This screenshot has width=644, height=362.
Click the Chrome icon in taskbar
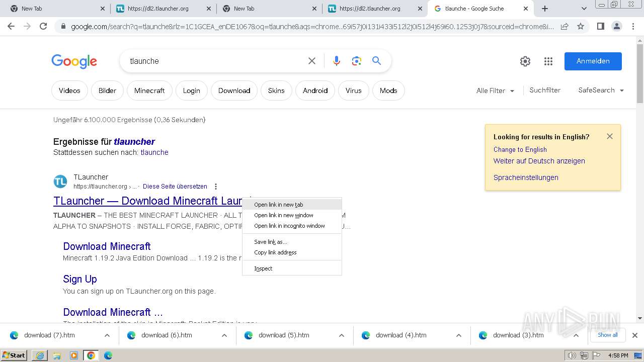(x=91, y=355)
